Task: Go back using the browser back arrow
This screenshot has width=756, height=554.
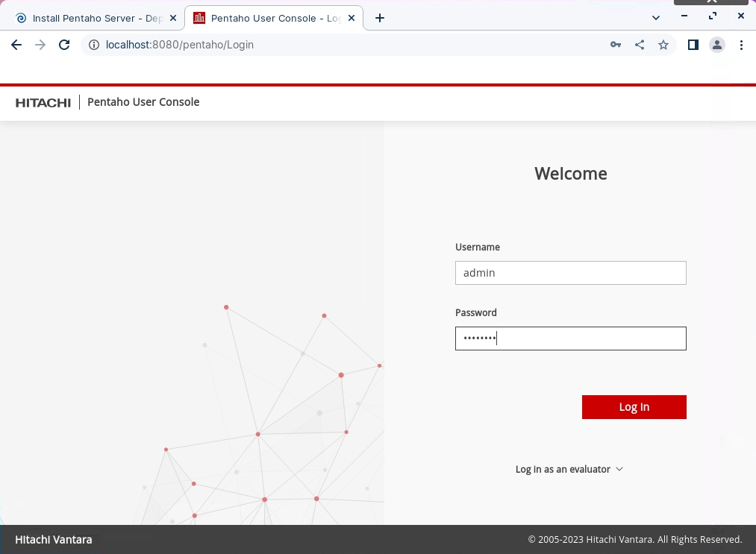Action: coord(16,45)
